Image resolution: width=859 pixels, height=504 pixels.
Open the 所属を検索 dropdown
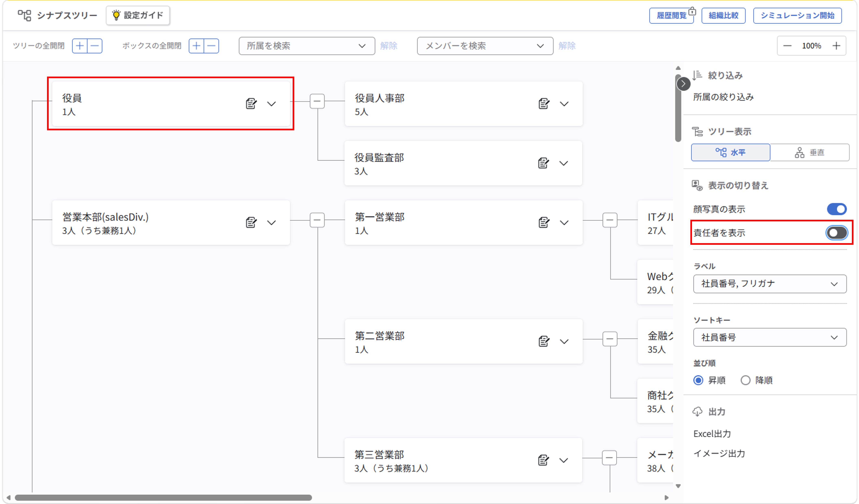(307, 46)
